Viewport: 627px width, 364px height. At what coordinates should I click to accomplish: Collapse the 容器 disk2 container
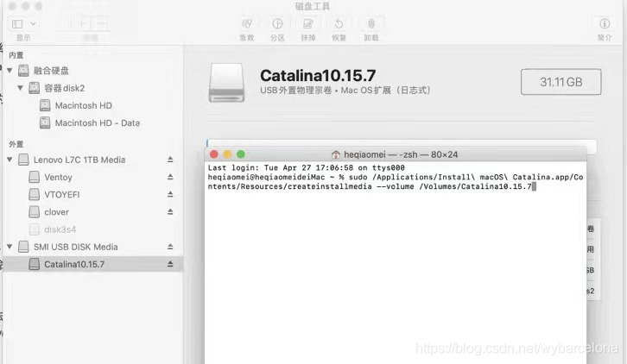click(20, 88)
